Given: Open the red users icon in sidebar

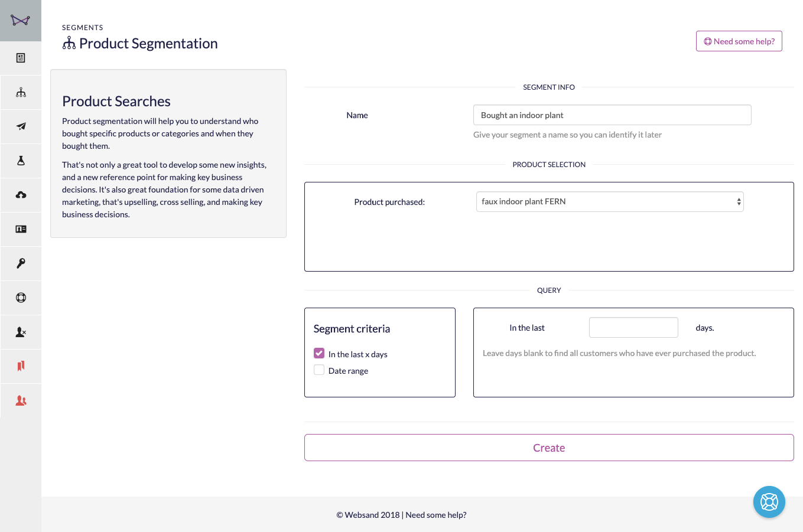Looking at the screenshot, I should (x=21, y=400).
